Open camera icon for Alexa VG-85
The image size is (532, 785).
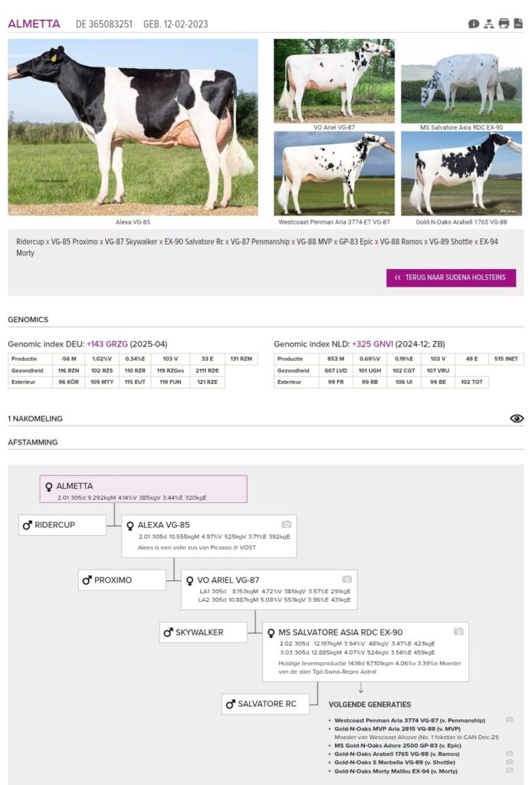click(287, 524)
